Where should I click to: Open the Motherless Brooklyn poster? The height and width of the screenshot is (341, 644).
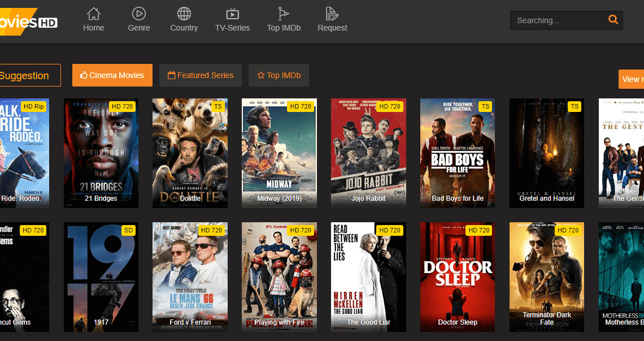coord(621,277)
